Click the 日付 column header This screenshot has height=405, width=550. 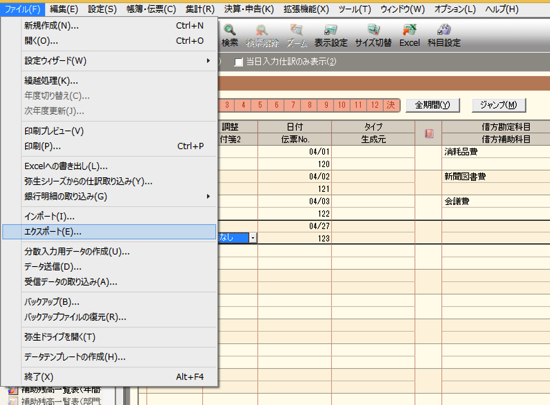click(294, 127)
